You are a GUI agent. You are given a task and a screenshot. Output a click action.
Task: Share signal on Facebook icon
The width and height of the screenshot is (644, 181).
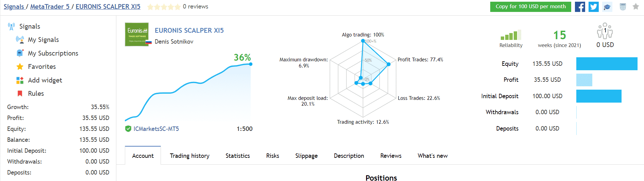pyautogui.click(x=580, y=7)
